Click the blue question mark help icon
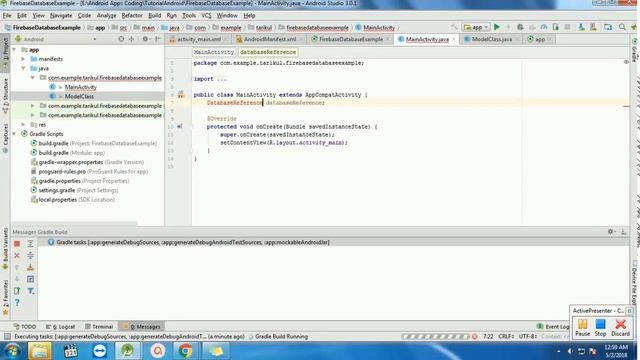Image resolution: width=640 pixels, height=360 pixels. point(17,302)
